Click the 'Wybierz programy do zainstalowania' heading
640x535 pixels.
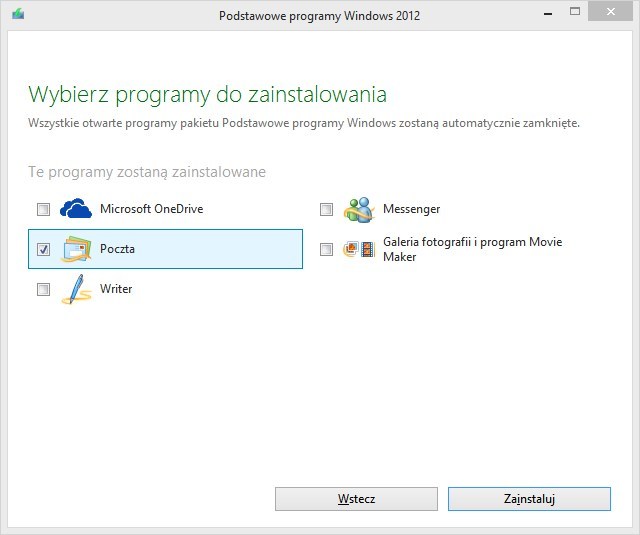(207, 95)
